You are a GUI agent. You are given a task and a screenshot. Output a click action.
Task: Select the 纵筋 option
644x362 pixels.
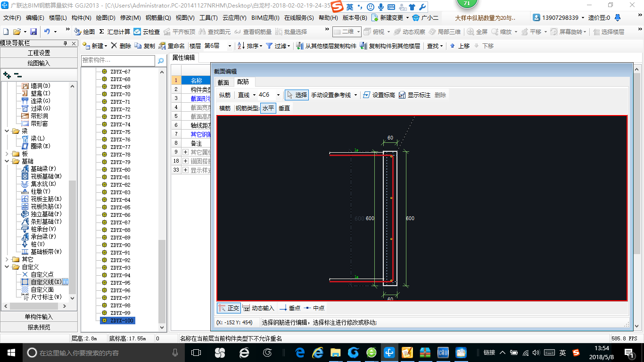tap(225, 95)
